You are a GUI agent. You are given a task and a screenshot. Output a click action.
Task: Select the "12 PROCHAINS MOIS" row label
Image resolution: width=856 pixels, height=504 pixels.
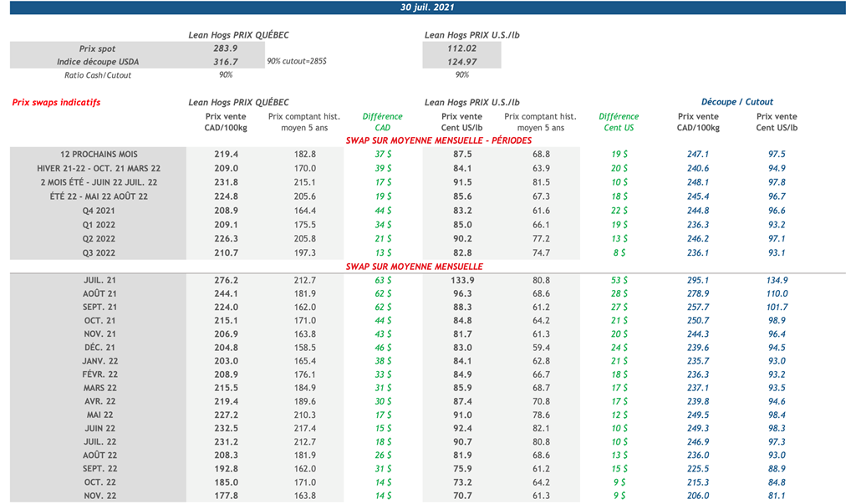pyautogui.click(x=99, y=155)
